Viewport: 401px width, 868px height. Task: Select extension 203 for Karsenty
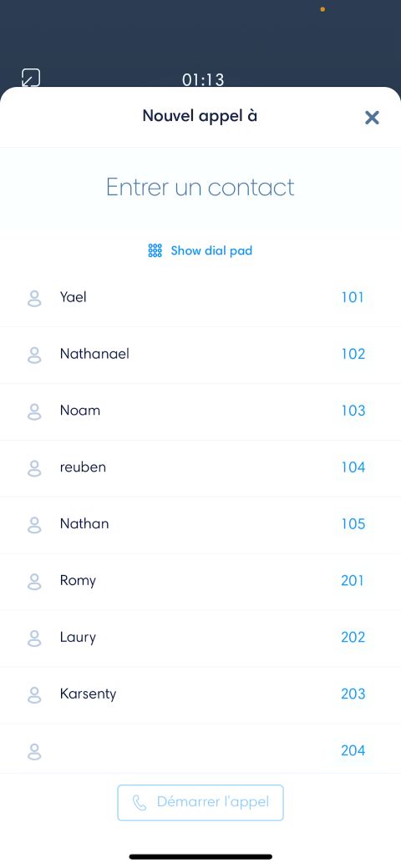pyautogui.click(x=353, y=694)
